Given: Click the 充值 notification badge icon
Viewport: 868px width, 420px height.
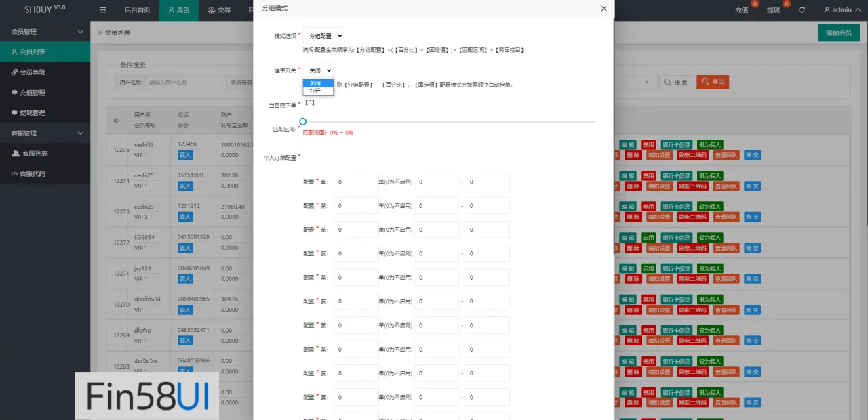Looking at the screenshot, I should pyautogui.click(x=741, y=9).
